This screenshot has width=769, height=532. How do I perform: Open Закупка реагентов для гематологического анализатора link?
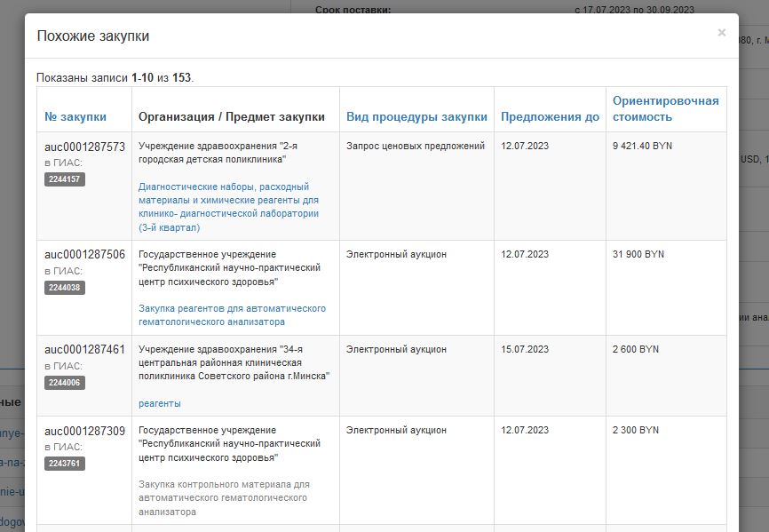click(232, 315)
